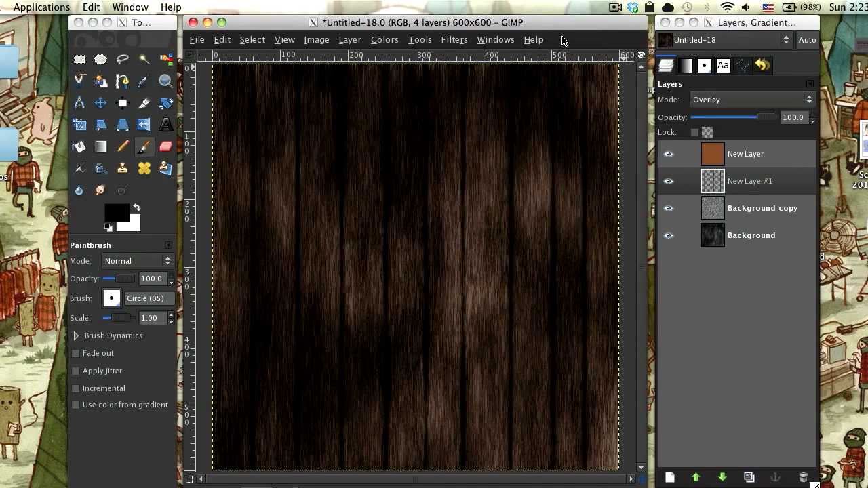868x488 pixels.
Task: Choose the Zoom magnifier tool
Action: tap(165, 81)
